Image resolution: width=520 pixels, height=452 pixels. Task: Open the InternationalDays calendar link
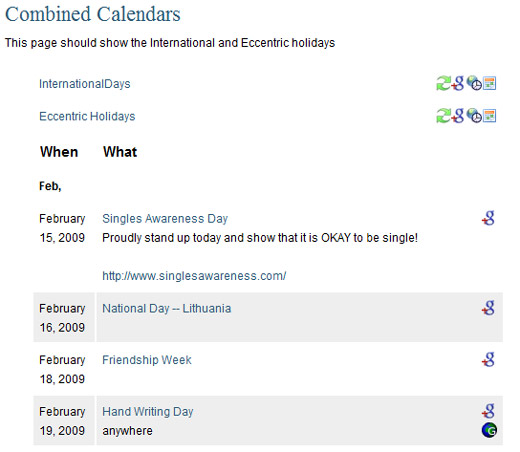pyautogui.click(x=85, y=84)
